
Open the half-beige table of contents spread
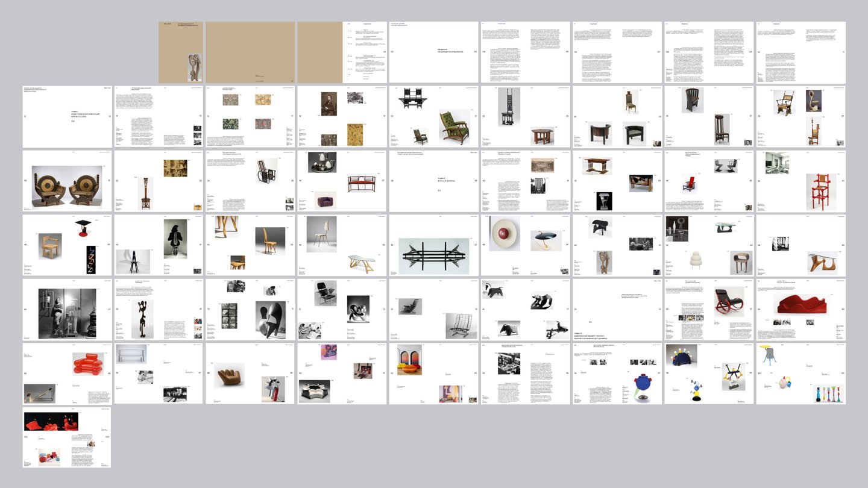coord(342,52)
